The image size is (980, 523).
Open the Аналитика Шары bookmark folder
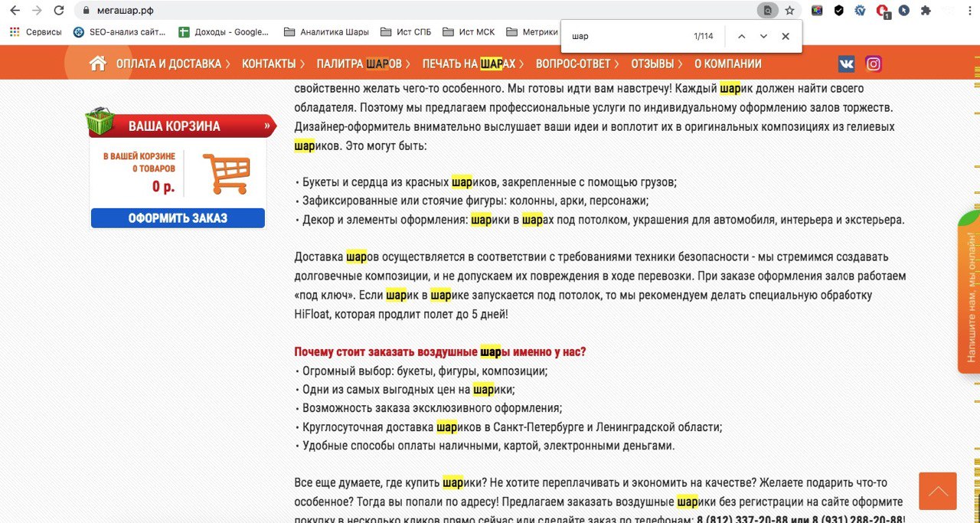[x=326, y=32]
